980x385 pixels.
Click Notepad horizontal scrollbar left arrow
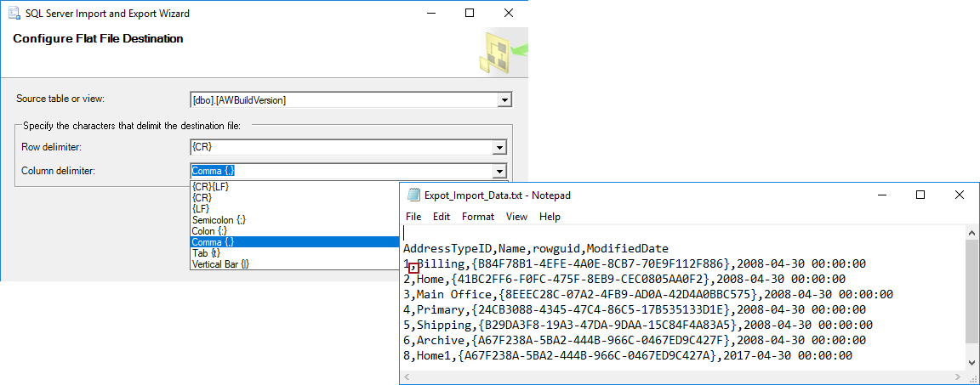pyautogui.click(x=407, y=377)
